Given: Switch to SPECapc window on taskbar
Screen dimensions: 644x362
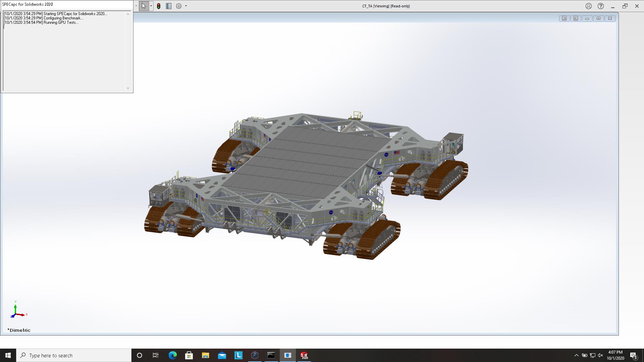Looking at the screenshot, I should (x=287, y=355).
